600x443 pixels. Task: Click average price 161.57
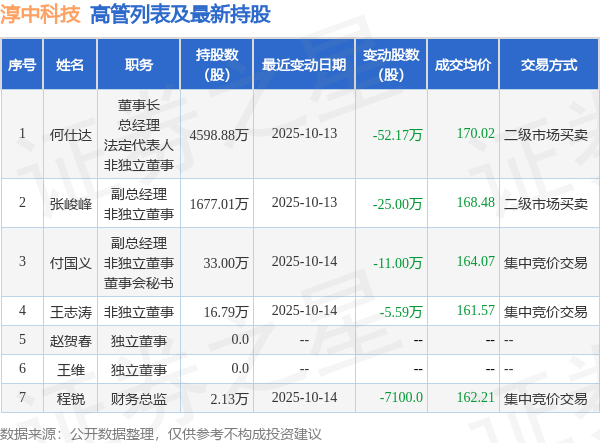pos(476,310)
